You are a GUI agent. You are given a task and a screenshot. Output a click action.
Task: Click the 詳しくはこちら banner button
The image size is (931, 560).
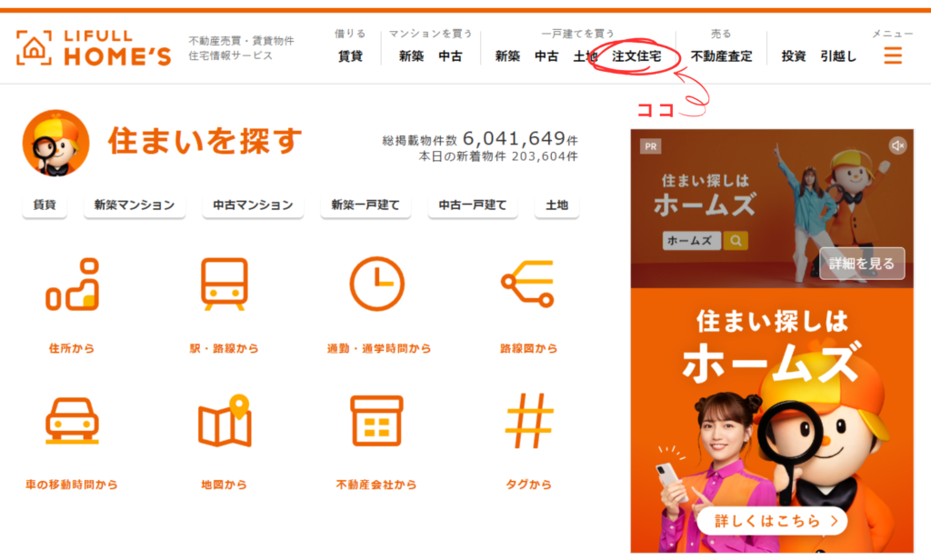[772, 521]
